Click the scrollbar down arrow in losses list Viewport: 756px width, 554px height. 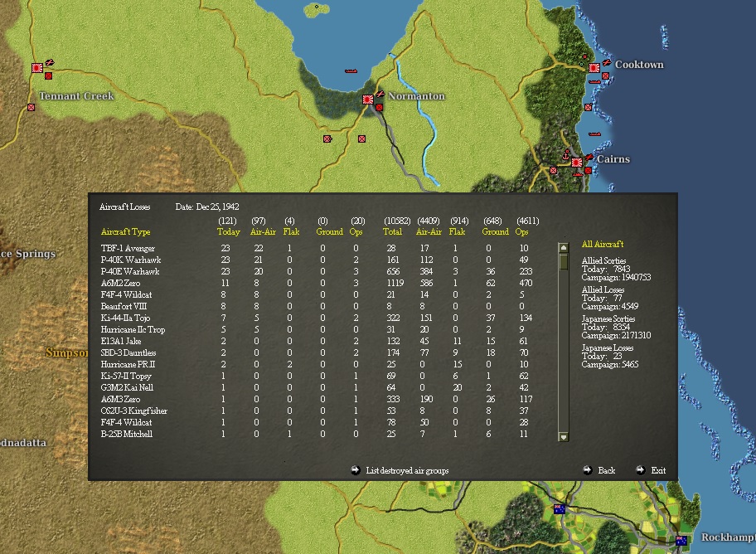point(563,437)
